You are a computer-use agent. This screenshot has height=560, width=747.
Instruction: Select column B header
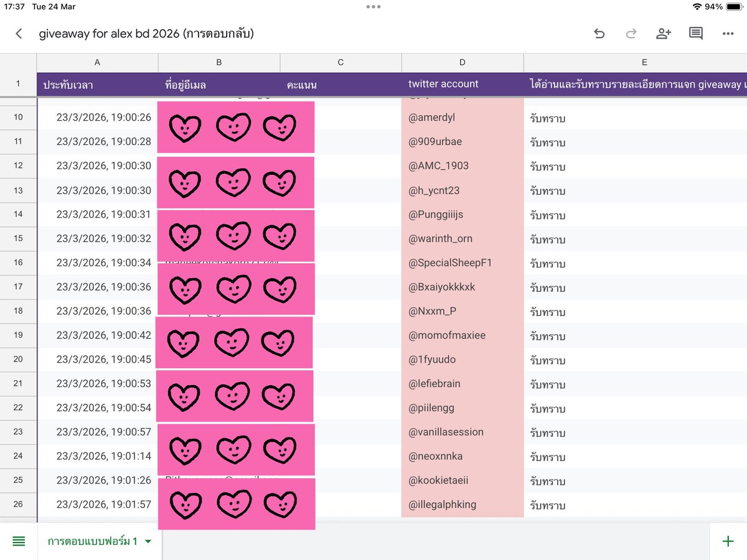point(219,62)
